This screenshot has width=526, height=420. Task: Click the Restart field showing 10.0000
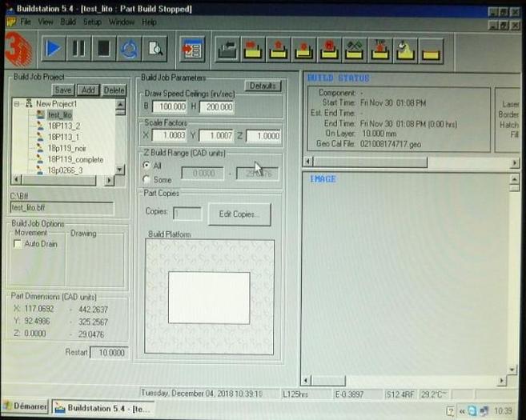coord(110,353)
